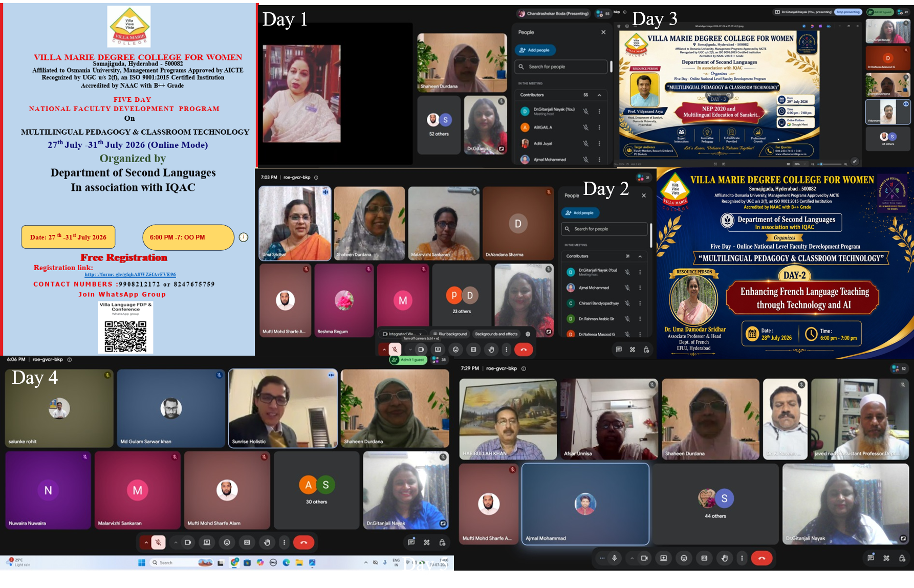
Task: Open more options in the 7:29 PM meeting toolbar
Action: [742, 558]
